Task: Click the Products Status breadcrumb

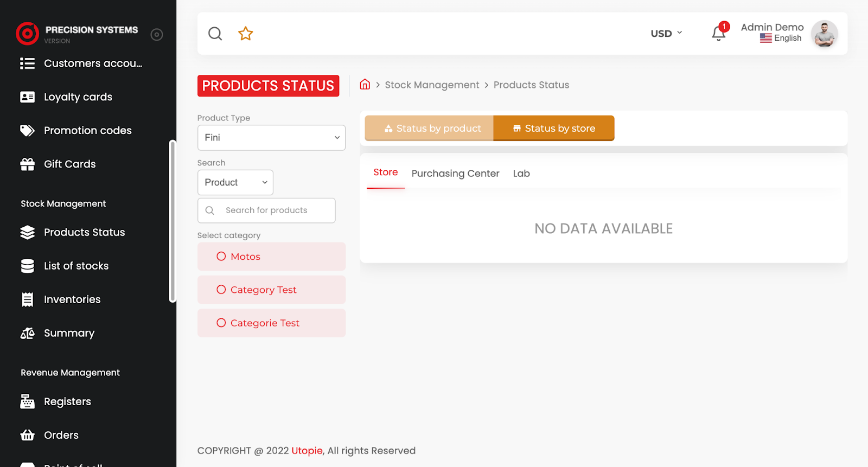Action: point(531,85)
